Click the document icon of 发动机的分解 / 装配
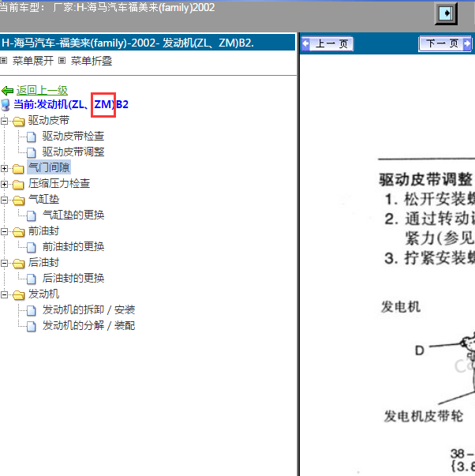Image resolution: width=475 pixels, height=476 pixels. (x=32, y=326)
